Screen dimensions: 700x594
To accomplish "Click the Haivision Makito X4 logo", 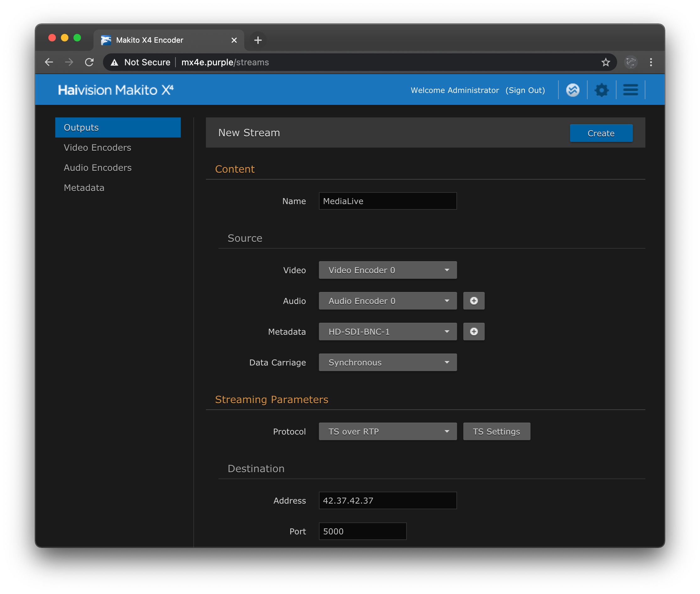I will (116, 90).
